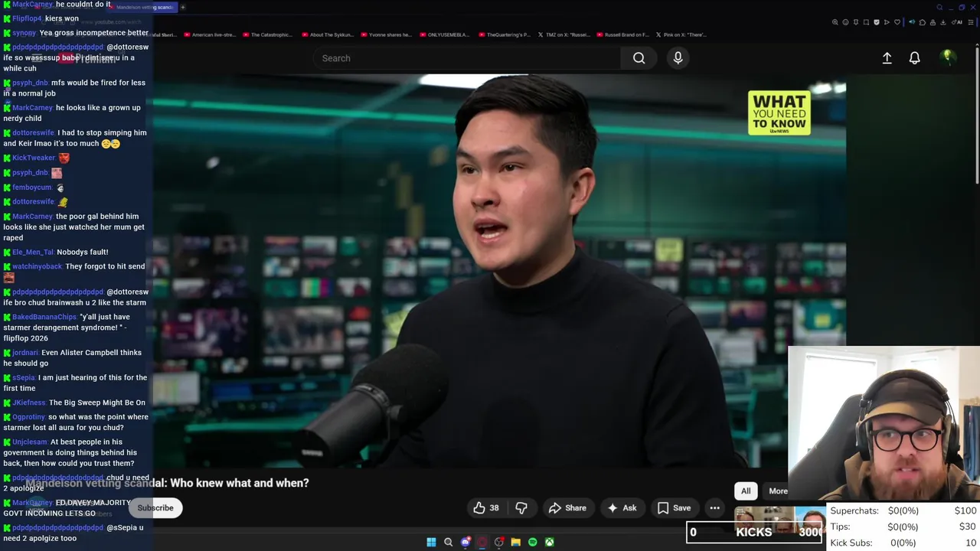The image size is (980, 551).
Task: Open Russell Brand on F... bookmark
Action: (623, 34)
